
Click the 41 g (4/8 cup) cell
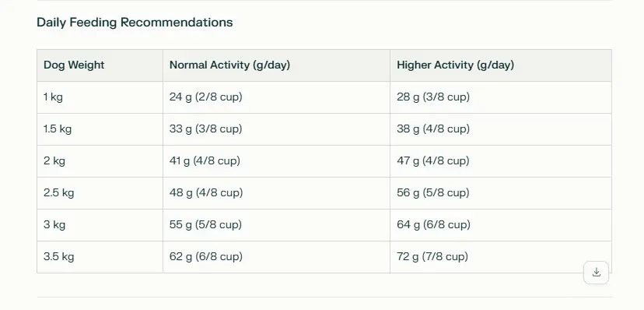click(x=276, y=161)
